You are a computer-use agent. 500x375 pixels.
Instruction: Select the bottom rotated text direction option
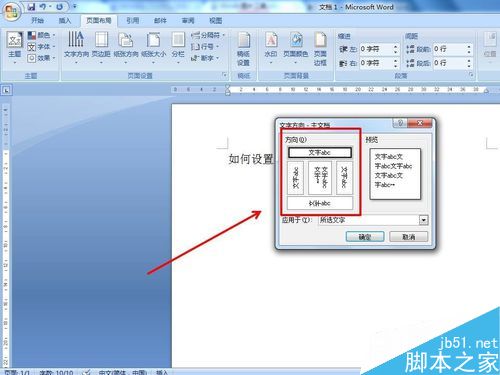(x=320, y=203)
